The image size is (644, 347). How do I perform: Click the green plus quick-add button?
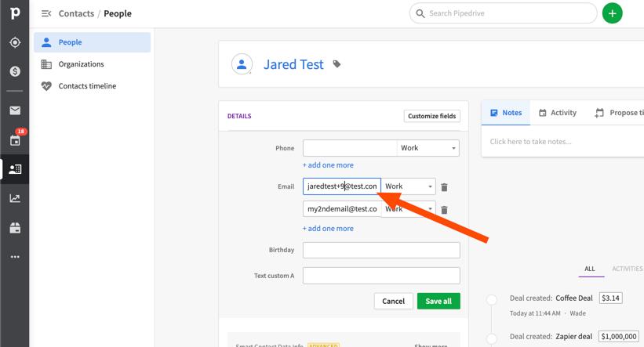612,13
